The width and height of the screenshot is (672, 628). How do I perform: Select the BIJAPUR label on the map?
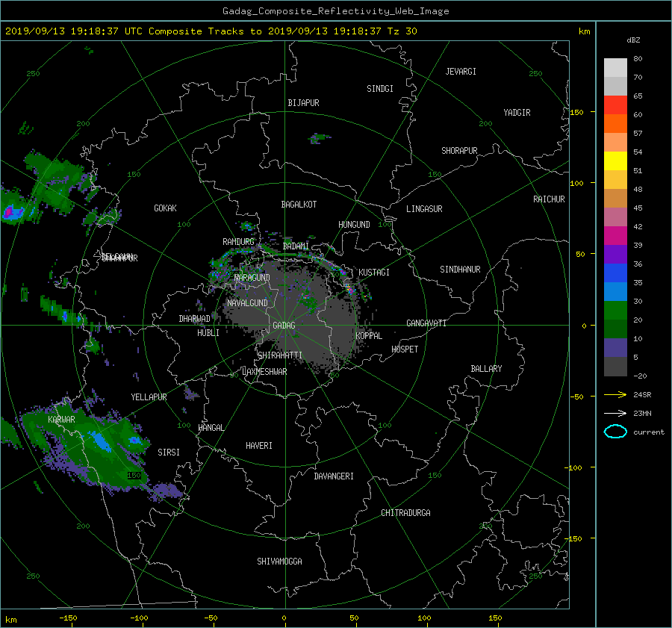(x=303, y=103)
